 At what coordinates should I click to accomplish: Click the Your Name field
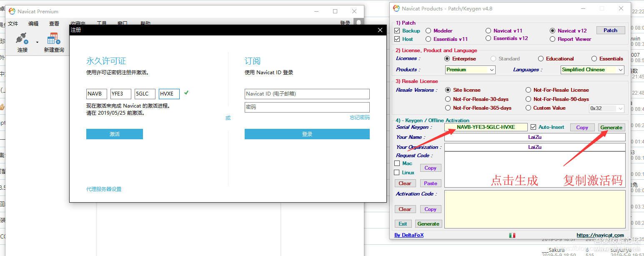click(535, 137)
